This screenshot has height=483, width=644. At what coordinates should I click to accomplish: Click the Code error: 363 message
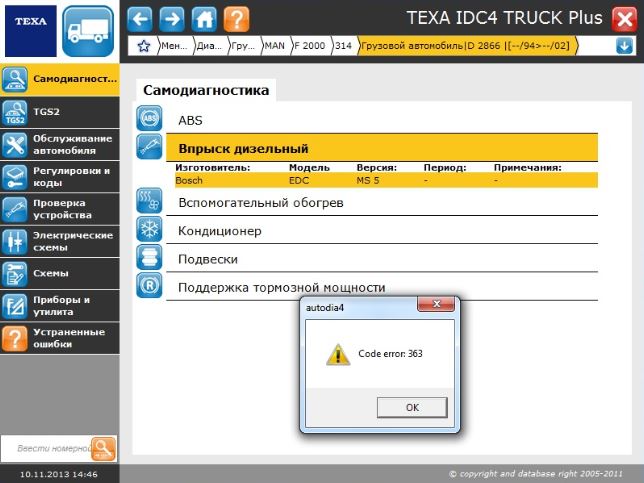[390, 354]
